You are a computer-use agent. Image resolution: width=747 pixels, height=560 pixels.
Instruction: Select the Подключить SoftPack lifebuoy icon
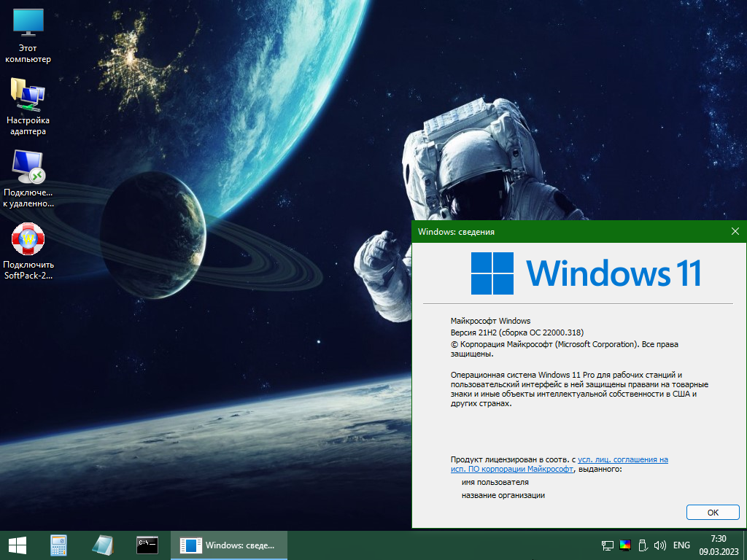coord(28,251)
